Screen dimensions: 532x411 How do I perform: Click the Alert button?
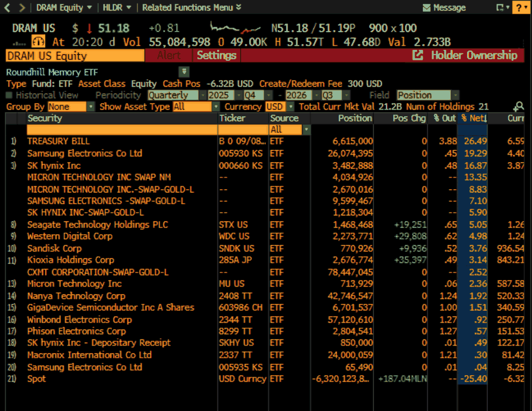coord(169,55)
